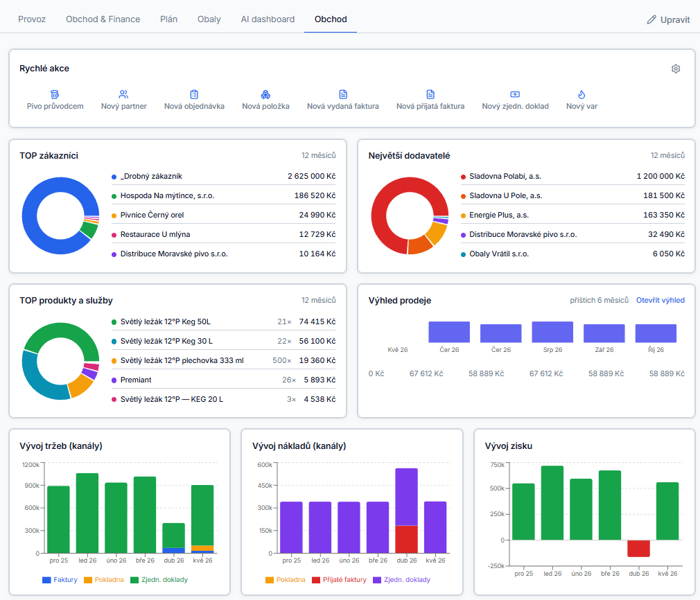Click Sladovna Polabí, a.s. supplier row

(572, 177)
